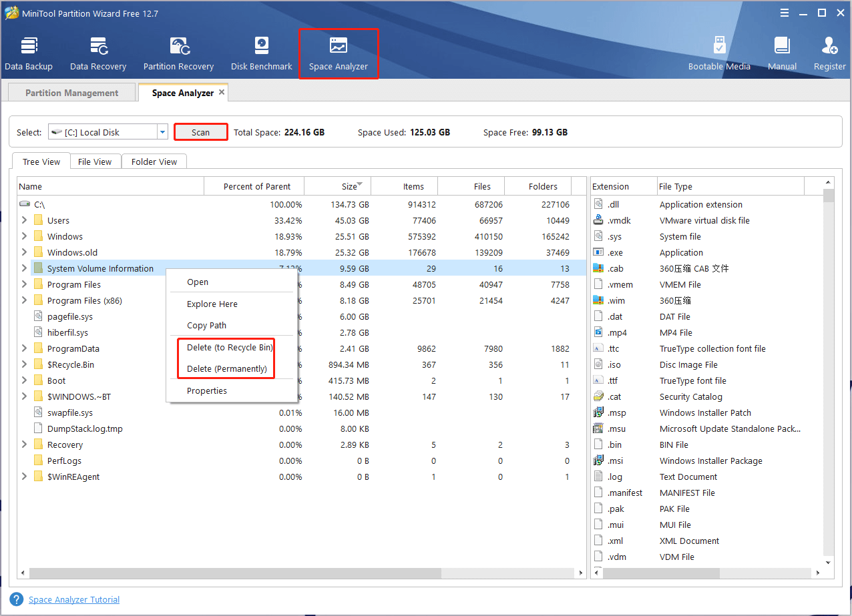Sort by Percent of Parent column
This screenshot has height=616, width=852.
[x=254, y=186]
